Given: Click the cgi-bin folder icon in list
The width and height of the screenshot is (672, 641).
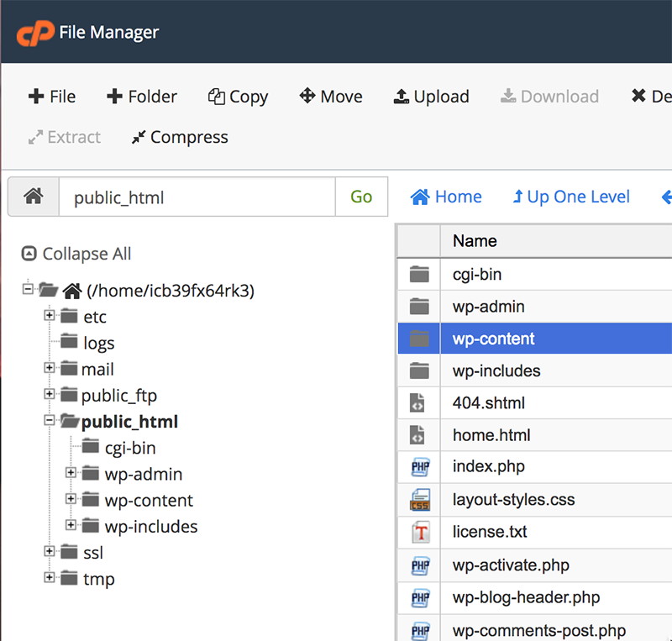Looking at the screenshot, I should pos(419,275).
